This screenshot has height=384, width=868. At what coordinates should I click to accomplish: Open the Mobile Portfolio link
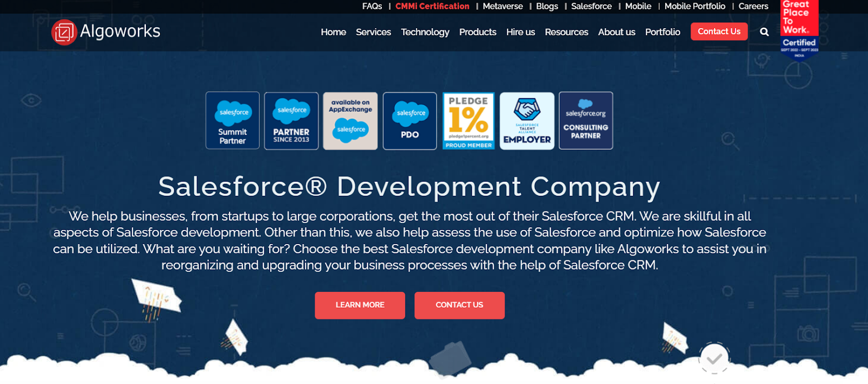pyautogui.click(x=695, y=6)
